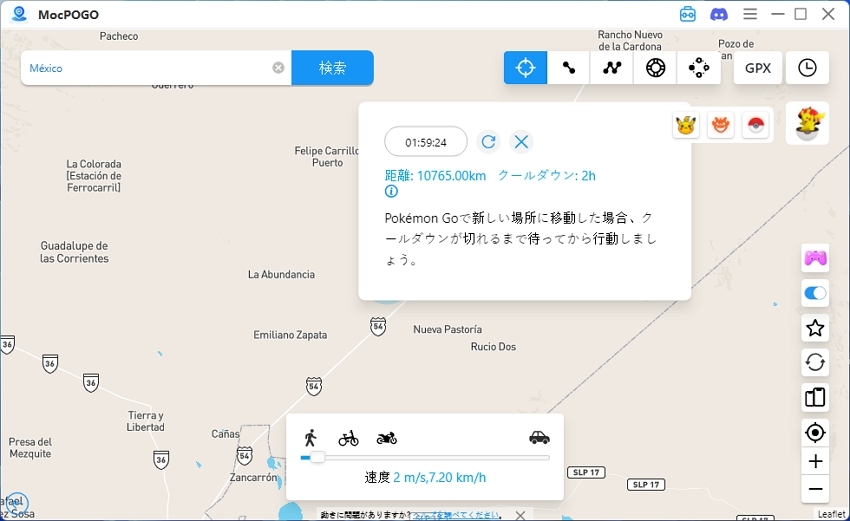
Task: Click the La Abundancia map label
Action: [281, 274]
